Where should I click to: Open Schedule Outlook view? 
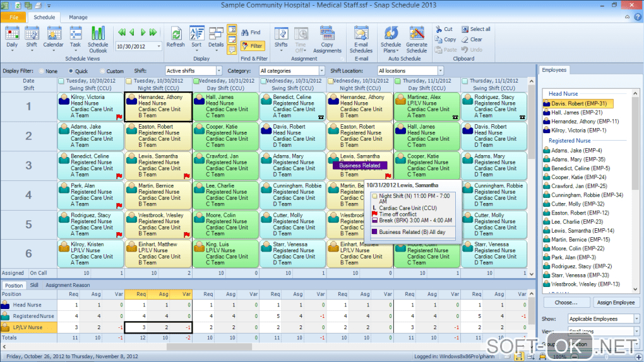(x=98, y=39)
